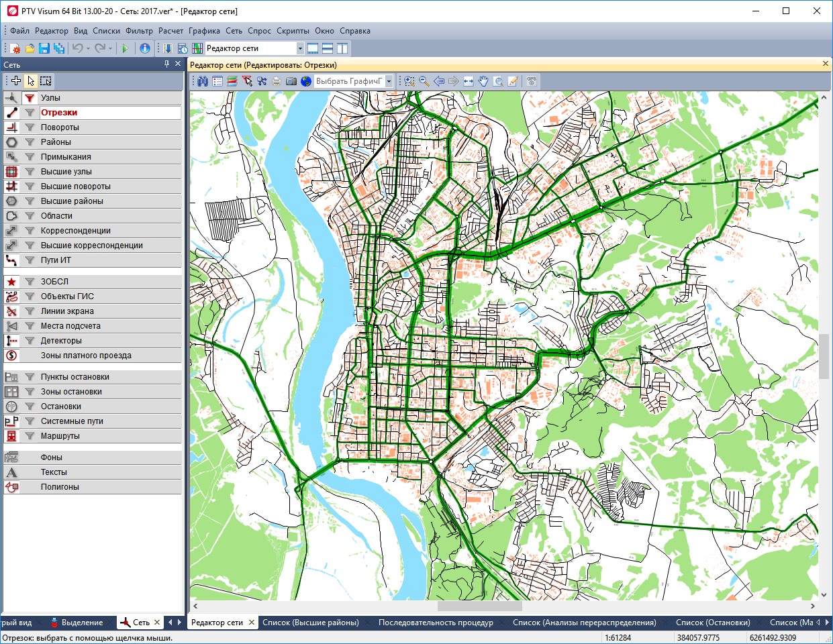Toggle the filter funnel for Узлы
Viewport: 833px width, 644px height.
point(30,98)
